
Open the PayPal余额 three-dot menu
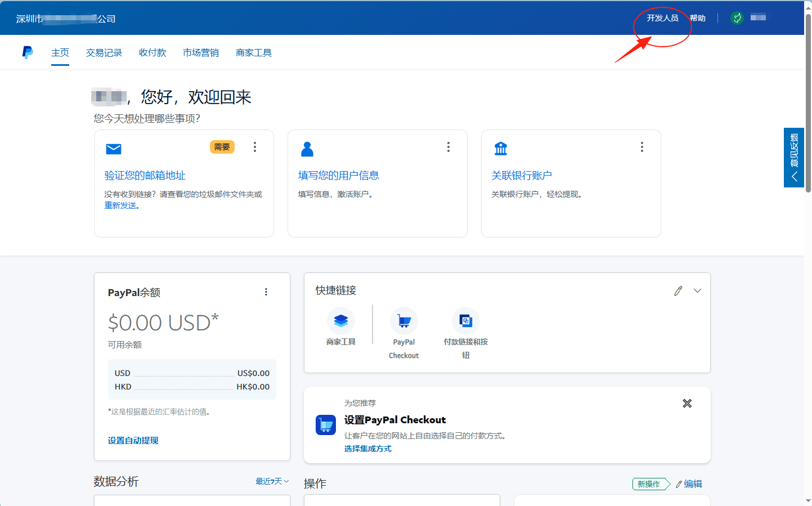266,292
